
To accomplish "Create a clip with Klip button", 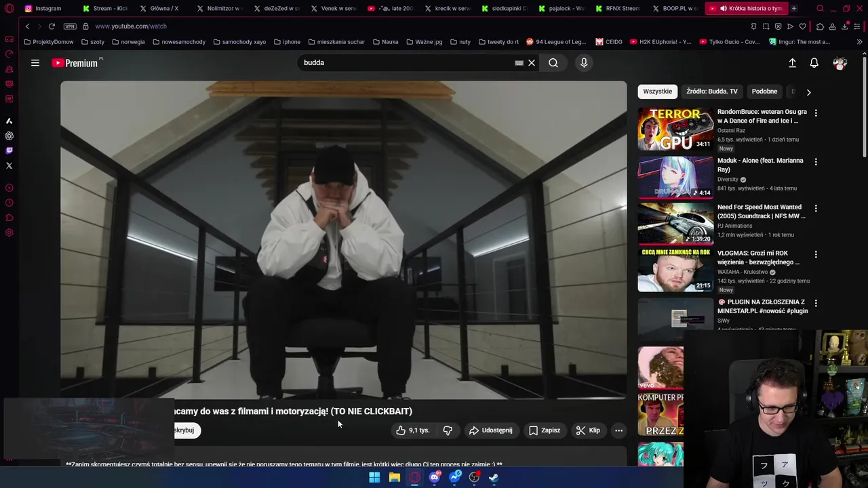I will (x=588, y=430).
